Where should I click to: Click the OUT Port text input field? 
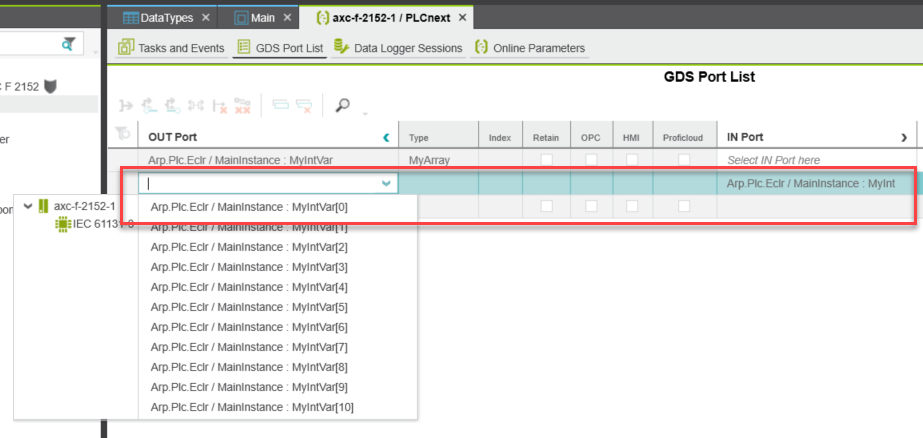260,184
